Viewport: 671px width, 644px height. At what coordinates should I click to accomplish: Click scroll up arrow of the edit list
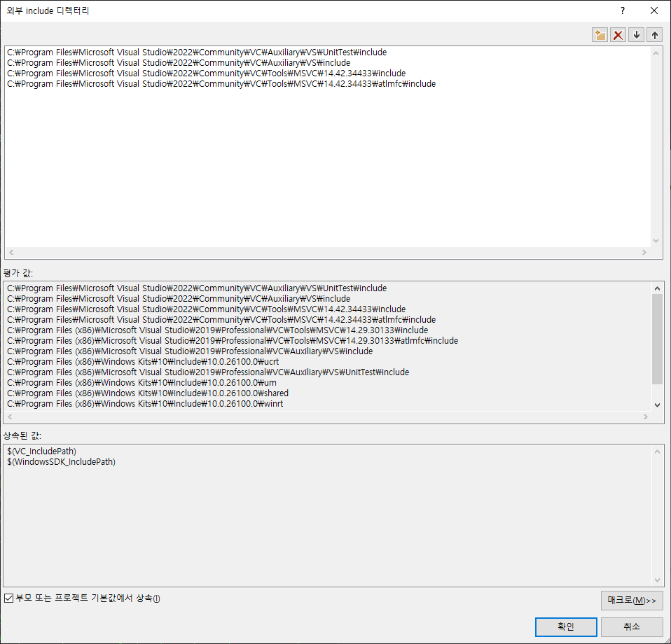pyautogui.click(x=656, y=53)
